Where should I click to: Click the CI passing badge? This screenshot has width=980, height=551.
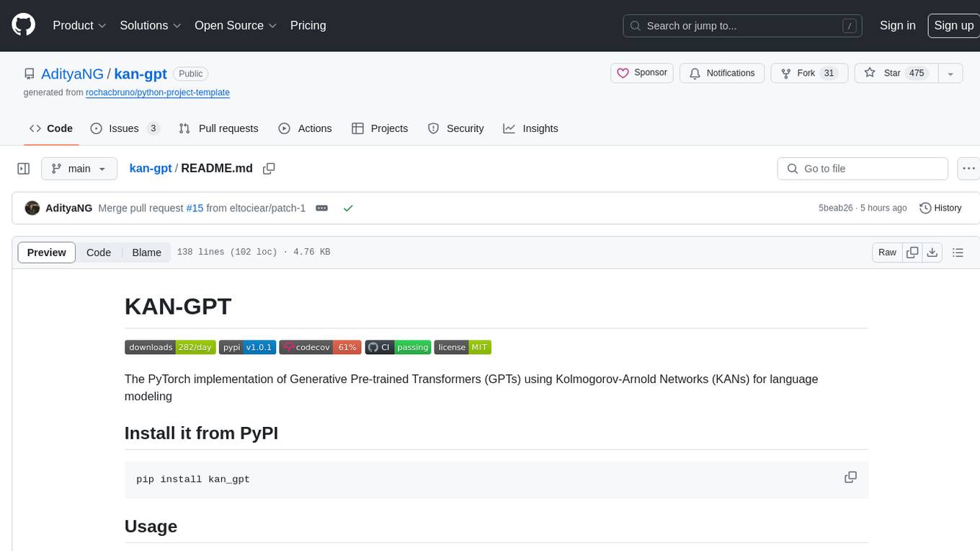pos(398,347)
